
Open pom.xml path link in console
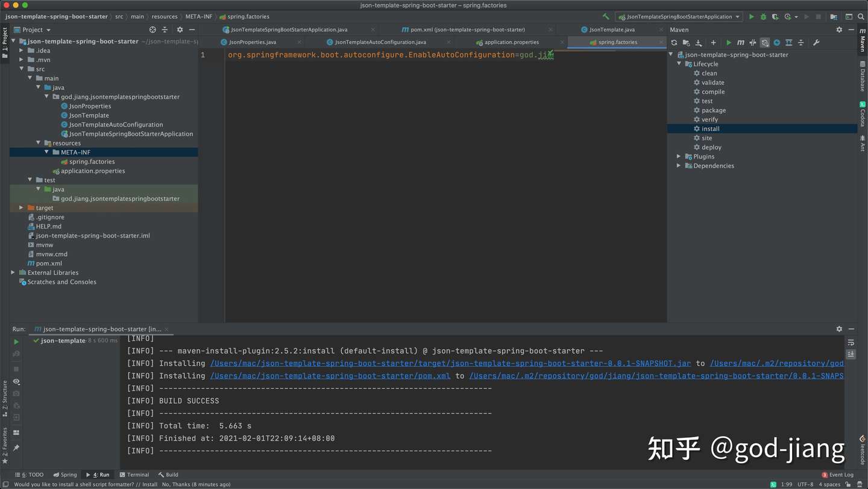pos(330,376)
